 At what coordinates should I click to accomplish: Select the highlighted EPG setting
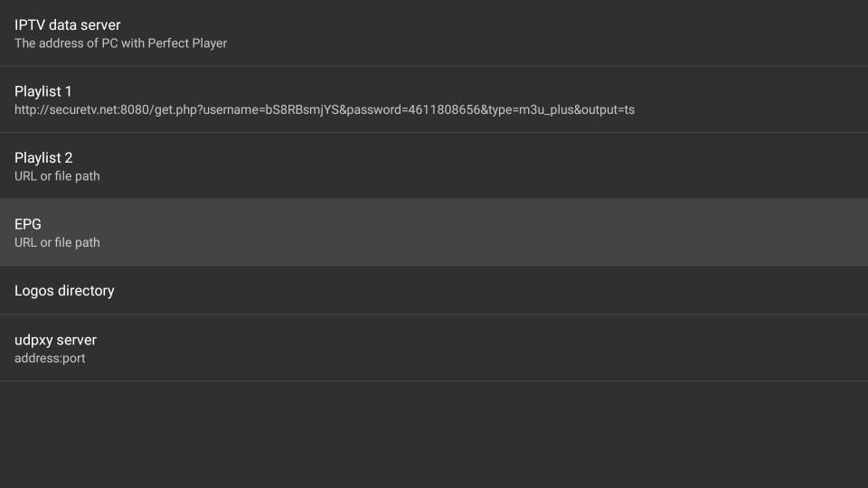(x=434, y=232)
